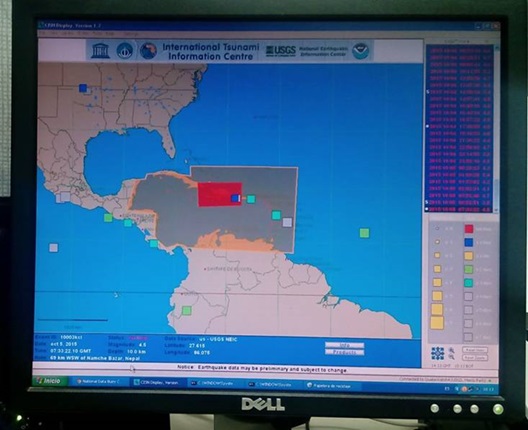Select the blue earthquake square over the United States
This screenshot has width=528, height=430.
coord(83,88)
